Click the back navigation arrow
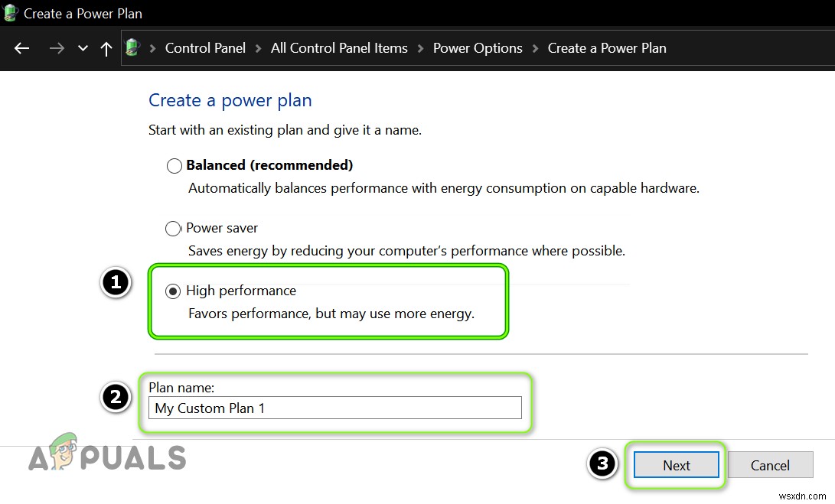The width and height of the screenshot is (835, 504). (21, 47)
